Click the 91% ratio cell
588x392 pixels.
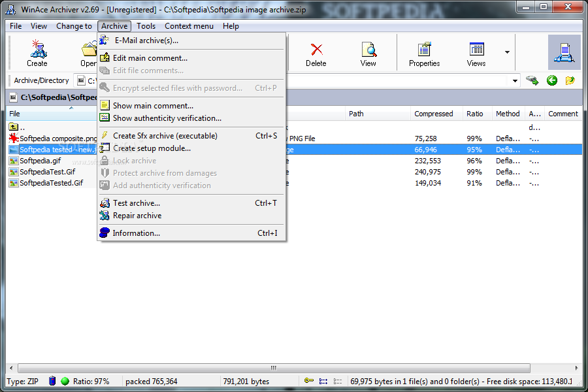pyautogui.click(x=474, y=183)
